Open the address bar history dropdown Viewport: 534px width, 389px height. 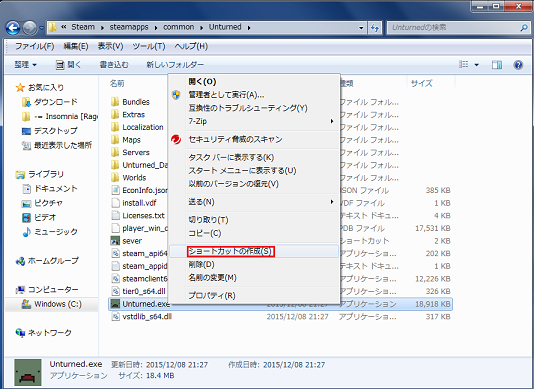pos(361,28)
